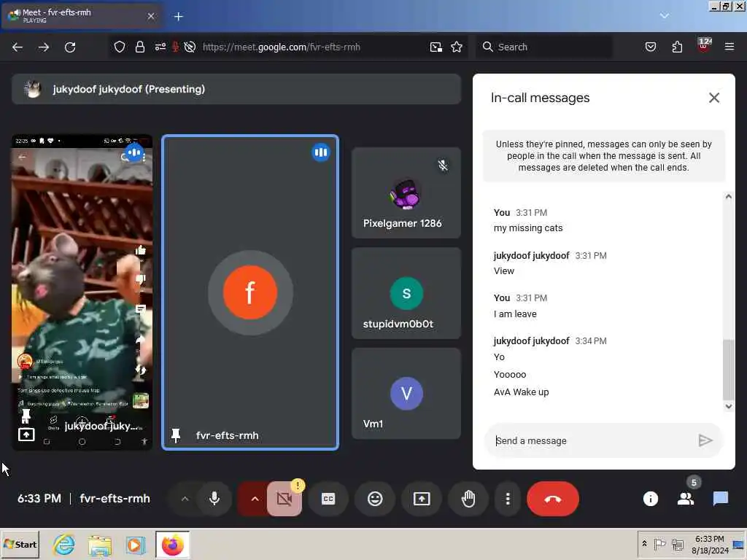Click the muted mic icon on Pixelgamer tile
747x560 pixels.
click(443, 166)
